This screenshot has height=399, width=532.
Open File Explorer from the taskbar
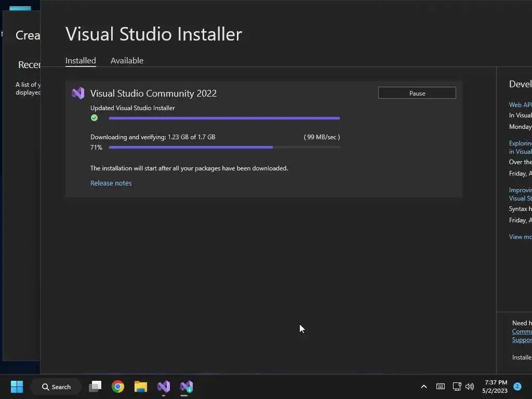click(140, 387)
